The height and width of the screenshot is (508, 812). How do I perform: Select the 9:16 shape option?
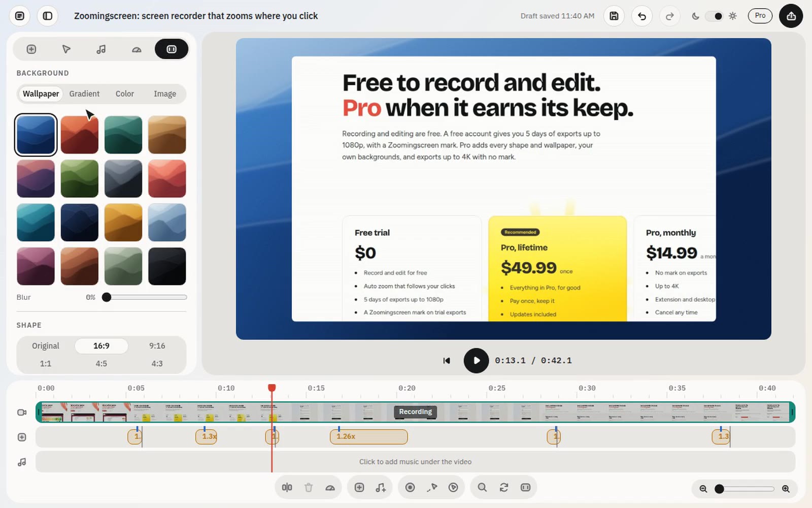pyautogui.click(x=157, y=346)
